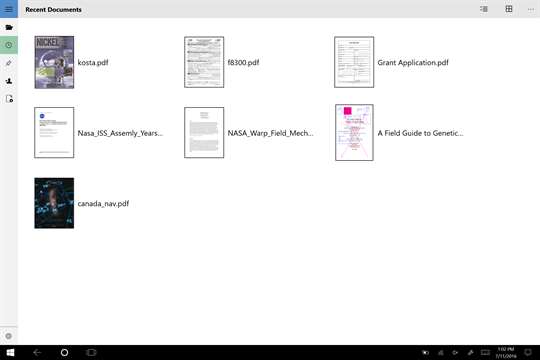Open Grant Application.pdf thumbnail
The height and width of the screenshot is (360, 540).
coord(354,62)
